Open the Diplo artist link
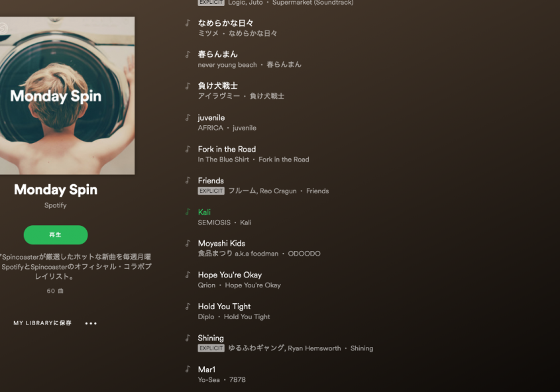 tap(206, 317)
